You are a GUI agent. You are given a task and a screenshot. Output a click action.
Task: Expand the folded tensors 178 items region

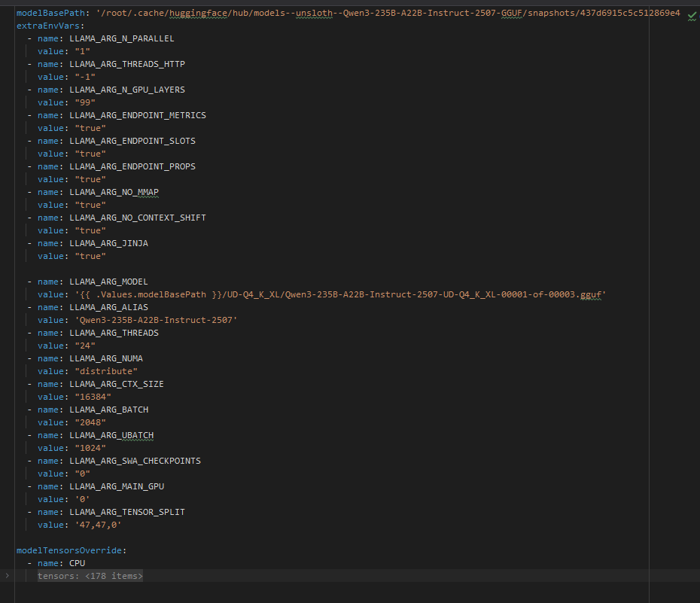(7, 576)
